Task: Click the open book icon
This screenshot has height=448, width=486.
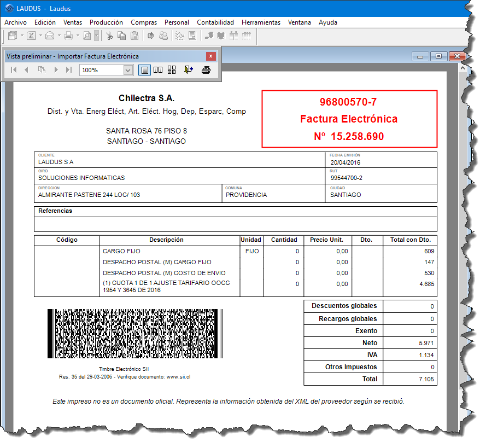Action: click(221, 36)
